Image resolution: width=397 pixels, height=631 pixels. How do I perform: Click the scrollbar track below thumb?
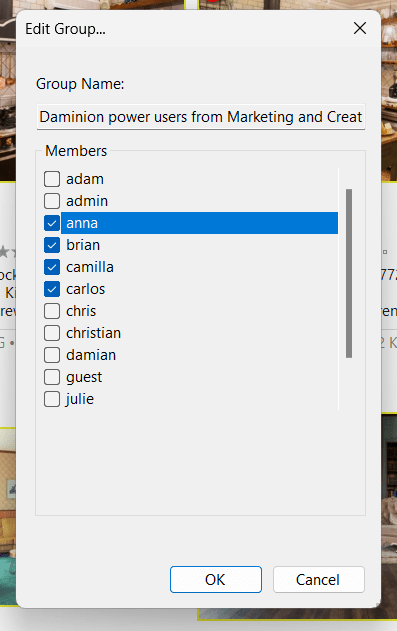349,383
